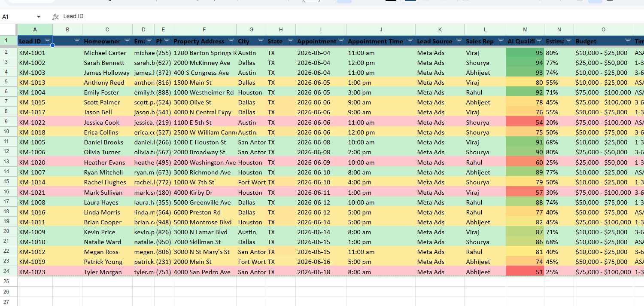Image resolution: width=644 pixels, height=306 pixels.
Task: Click address 4000 Kirby Dr
Action: pos(204,192)
